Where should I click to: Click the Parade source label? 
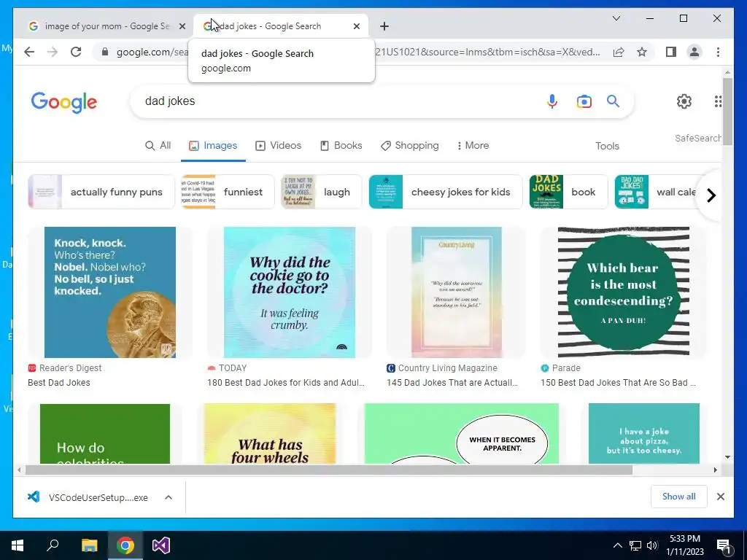566,368
